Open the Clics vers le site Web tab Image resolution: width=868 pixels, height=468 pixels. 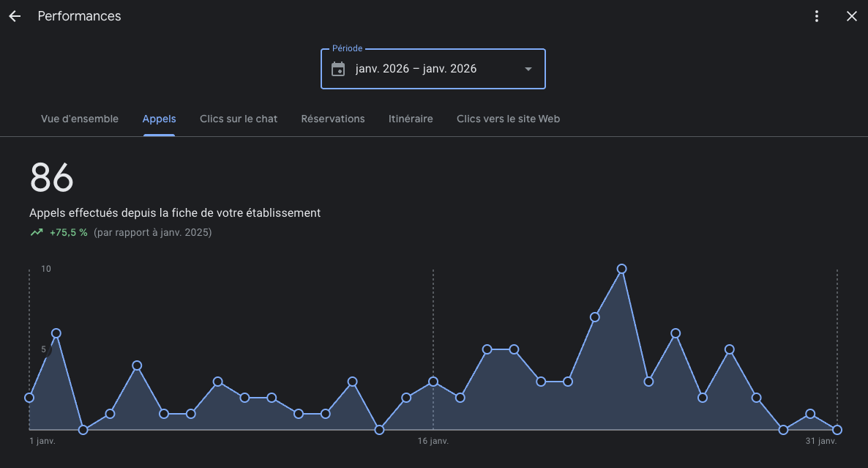[x=508, y=119]
